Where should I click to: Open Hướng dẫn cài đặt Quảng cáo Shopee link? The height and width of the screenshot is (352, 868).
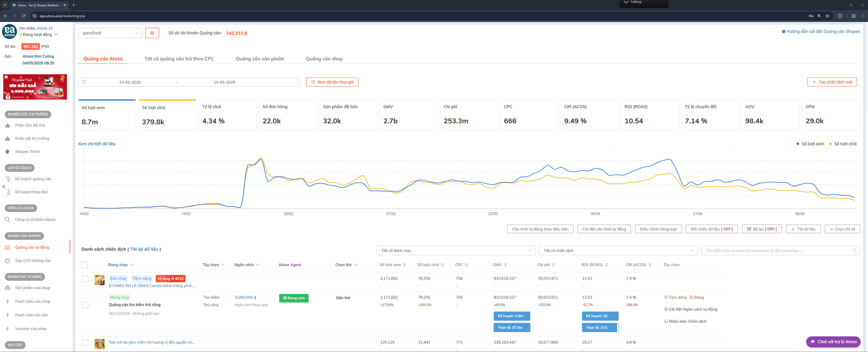pos(821,31)
